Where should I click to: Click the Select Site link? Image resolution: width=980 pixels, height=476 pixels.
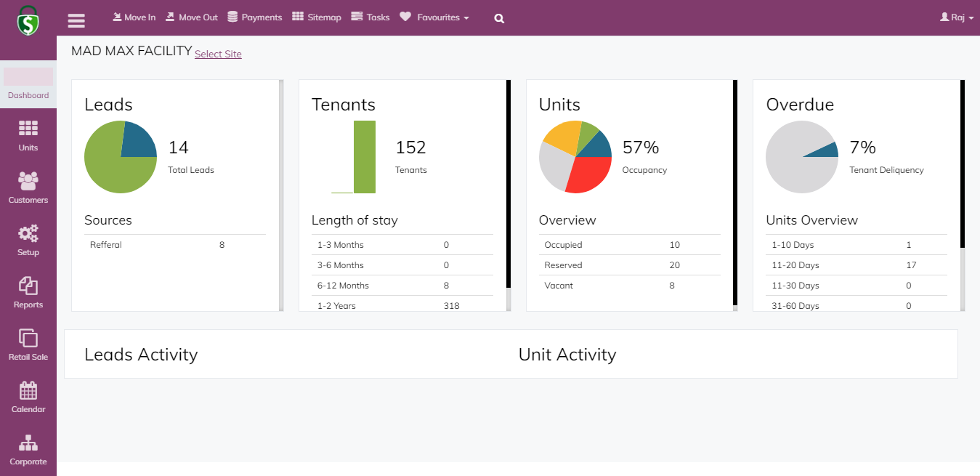tap(218, 54)
